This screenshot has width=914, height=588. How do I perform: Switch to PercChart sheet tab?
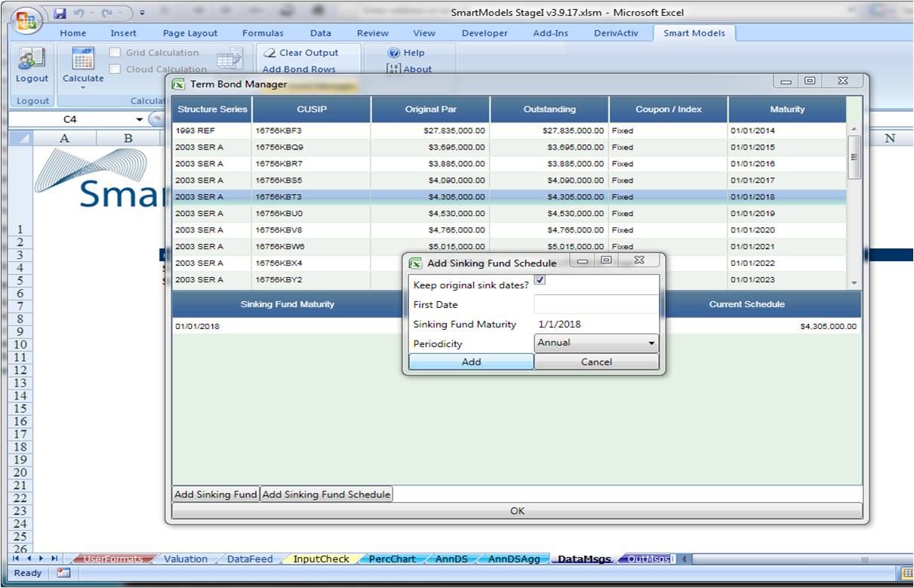(x=392, y=559)
